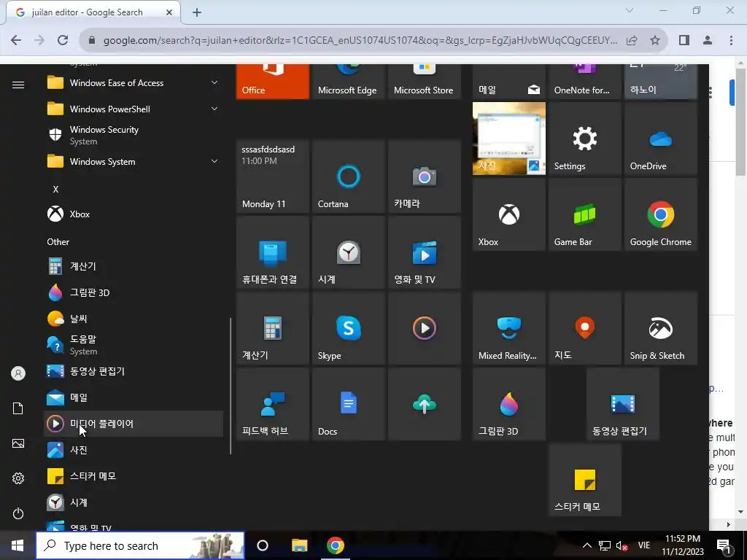Viewport: 747px width, 560px height.
Task: Open the 지도 maps tile
Action: [x=585, y=328]
